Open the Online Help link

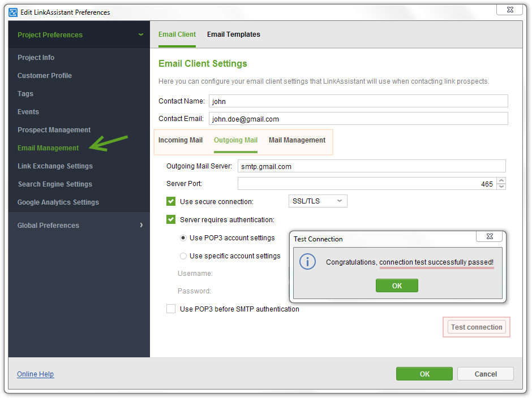click(35, 374)
